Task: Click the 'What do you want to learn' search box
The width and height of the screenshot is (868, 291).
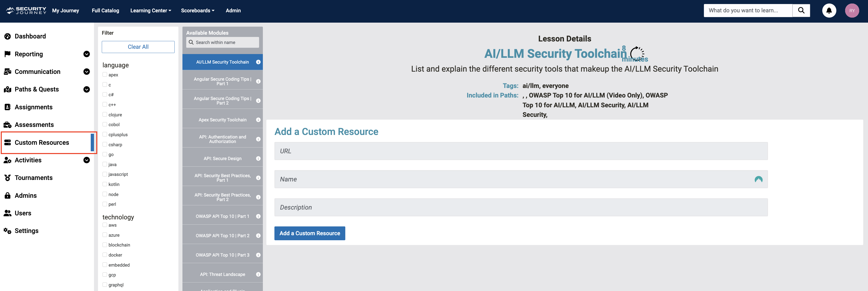Action: click(x=748, y=11)
